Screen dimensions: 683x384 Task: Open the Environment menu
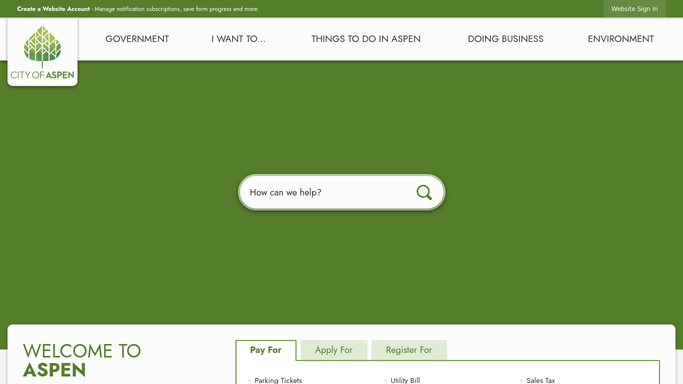(620, 39)
